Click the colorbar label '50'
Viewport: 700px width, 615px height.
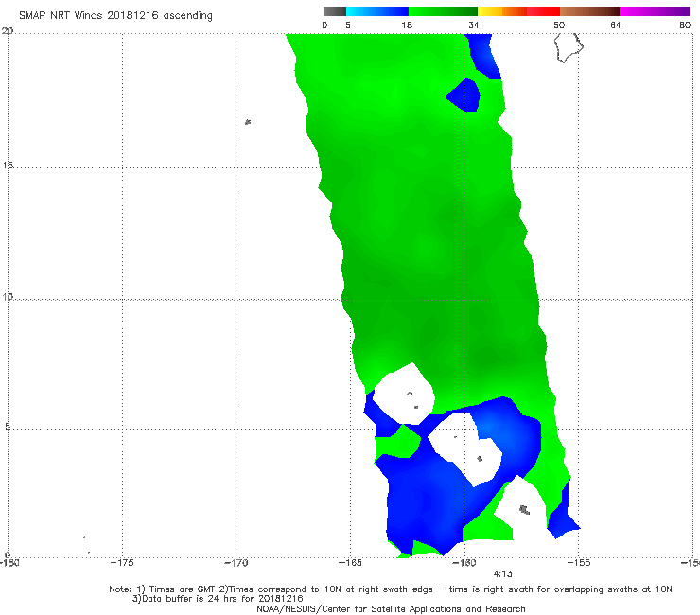[x=559, y=25]
